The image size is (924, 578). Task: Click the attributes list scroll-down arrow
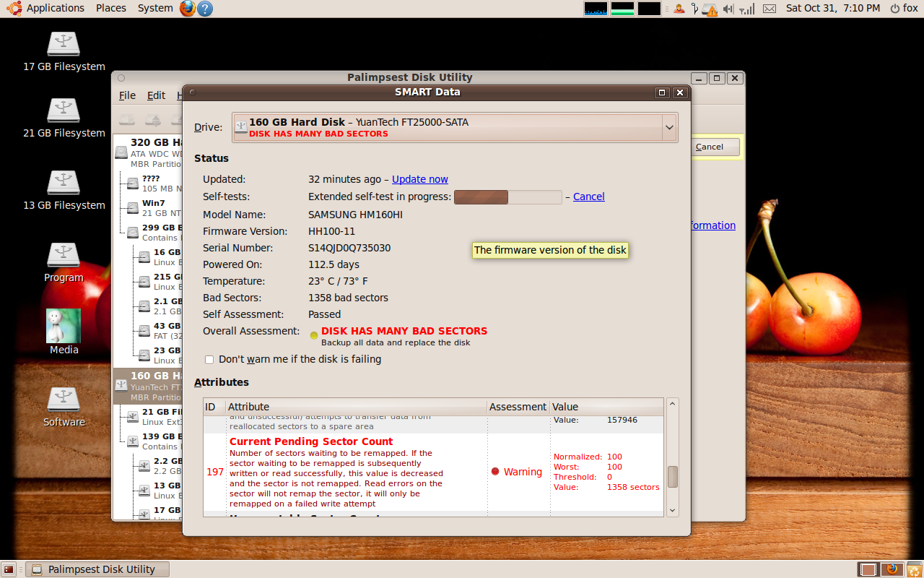tap(673, 510)
